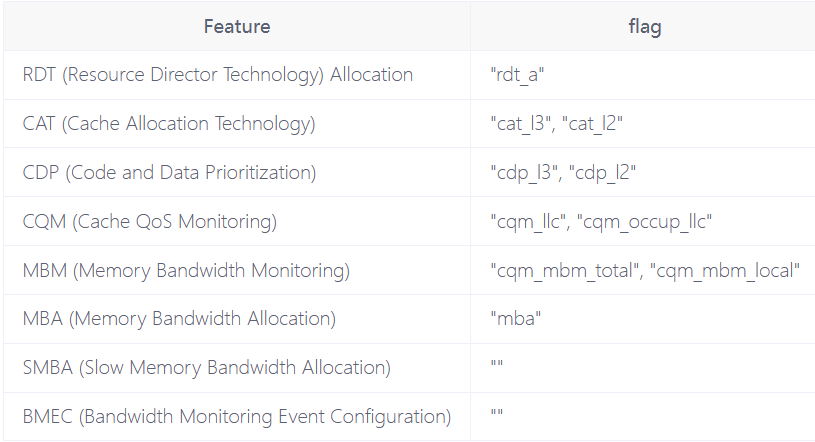Click the "cqm_occup_llc" flag text
The width and height of the screenshot is (815, 442).
[645, 221]
